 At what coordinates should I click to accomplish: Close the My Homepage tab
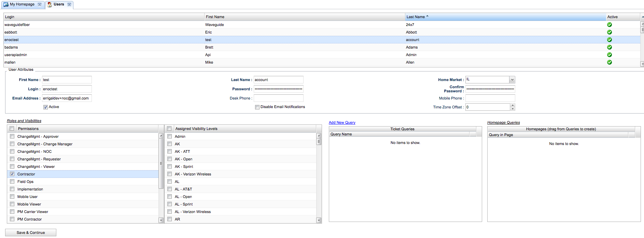click(x=40, y=4)
